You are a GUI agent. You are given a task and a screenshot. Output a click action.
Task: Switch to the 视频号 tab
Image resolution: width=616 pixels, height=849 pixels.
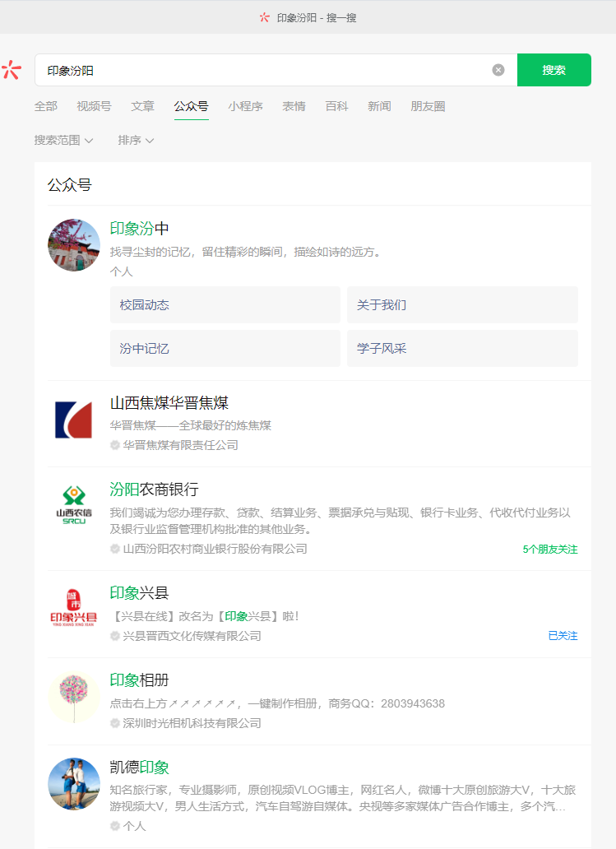94,106
